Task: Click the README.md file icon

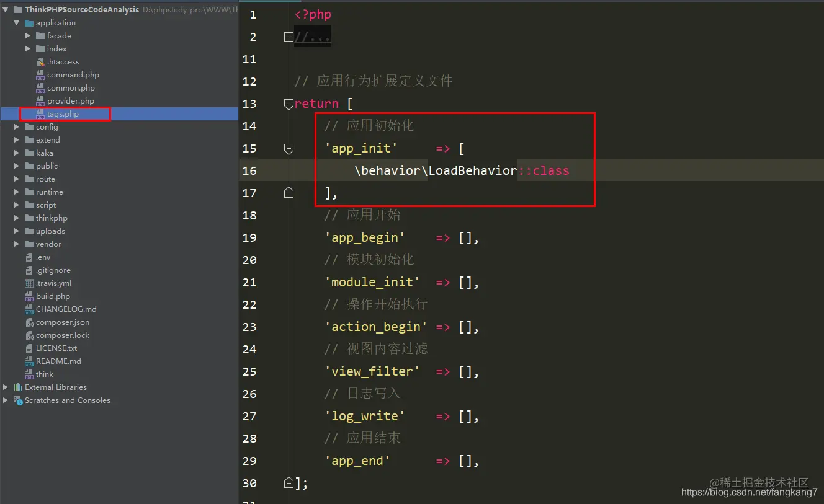Action: pos(29,361)
